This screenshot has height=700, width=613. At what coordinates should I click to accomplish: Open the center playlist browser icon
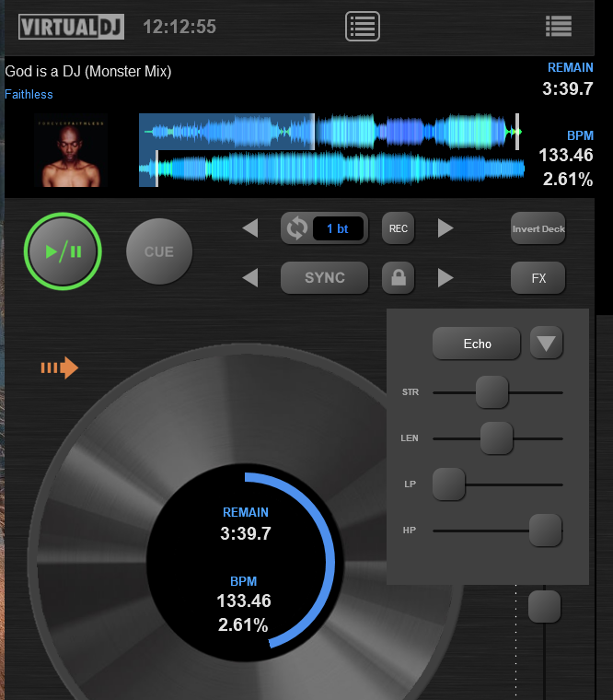click(363, 27)
